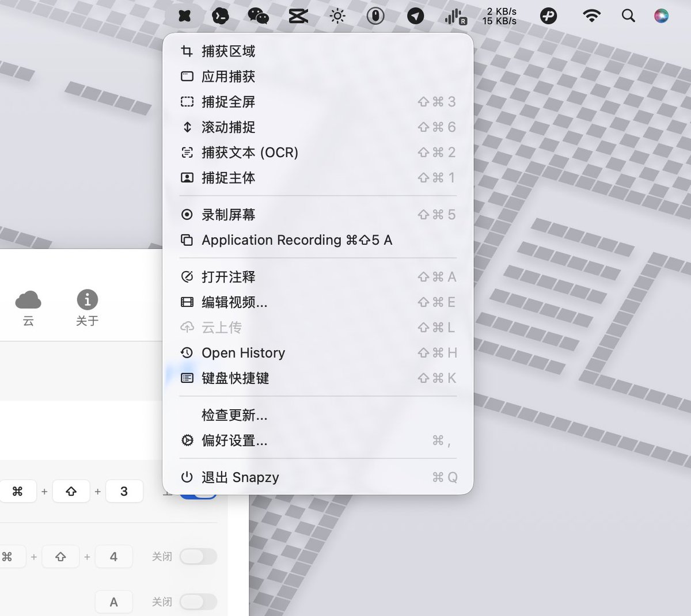Screen dimensions: 691x616
Task: Open Spotlight search magnifier
Action: pos(628,16)
